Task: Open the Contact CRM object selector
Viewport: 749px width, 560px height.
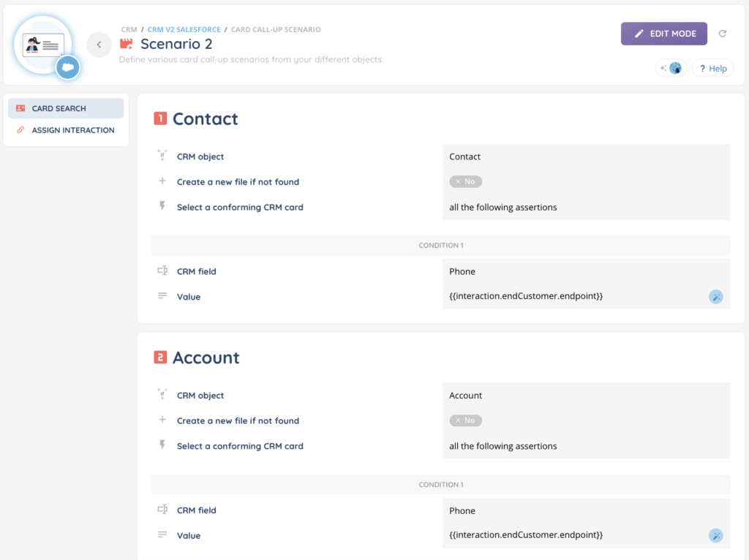Action: [x=585, y=156]
